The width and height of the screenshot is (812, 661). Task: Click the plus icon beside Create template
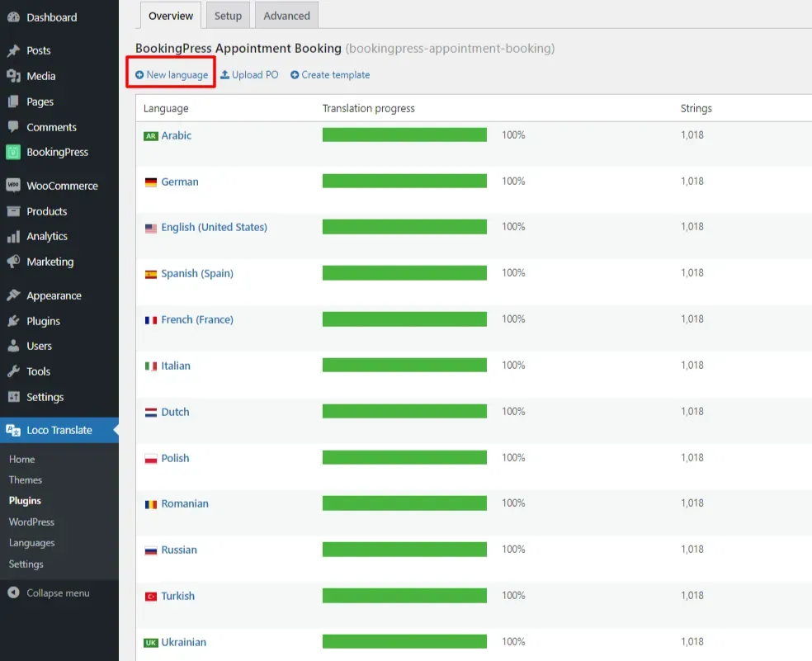click(x=295, y=75)
